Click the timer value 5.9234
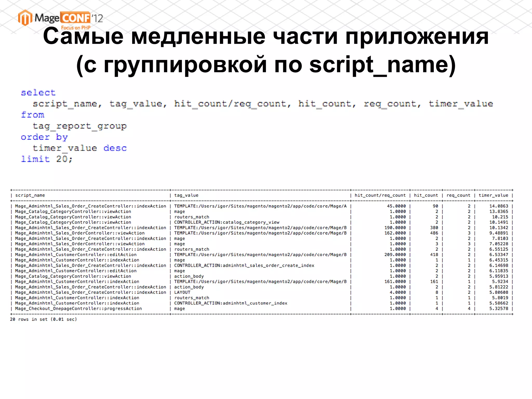The image size is (532, 399). point(500,282)
